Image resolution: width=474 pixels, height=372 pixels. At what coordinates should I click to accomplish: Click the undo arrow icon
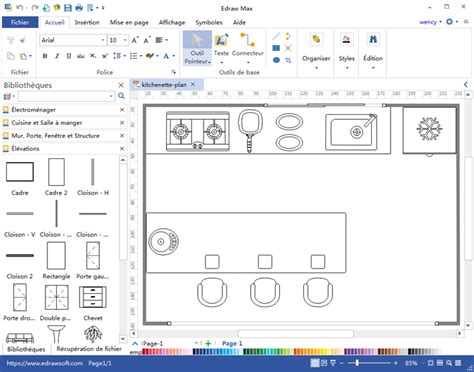pyautogui.click(x=19, y=7)
